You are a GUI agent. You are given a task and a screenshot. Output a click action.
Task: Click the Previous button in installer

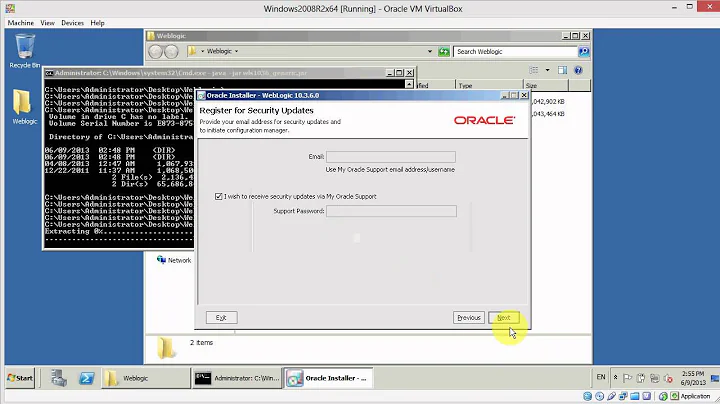pyautogui.click(x=469, y=318)
